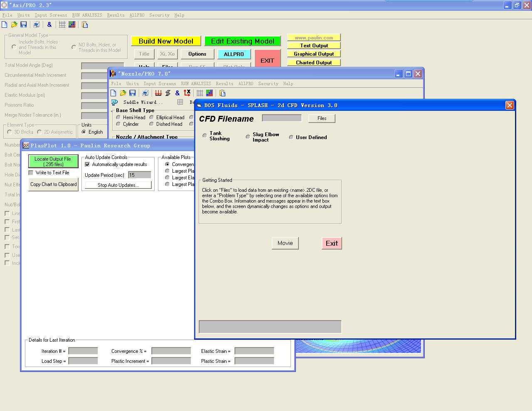
Task: Select Largest Ela plot option in PlasPlot
Action: (x=167, y=178)
